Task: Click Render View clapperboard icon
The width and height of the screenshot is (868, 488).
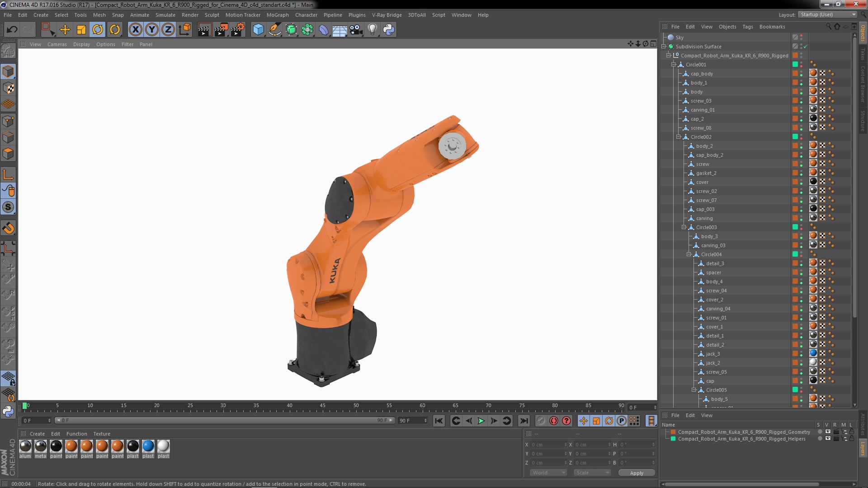Action: [x=204, y=30]
